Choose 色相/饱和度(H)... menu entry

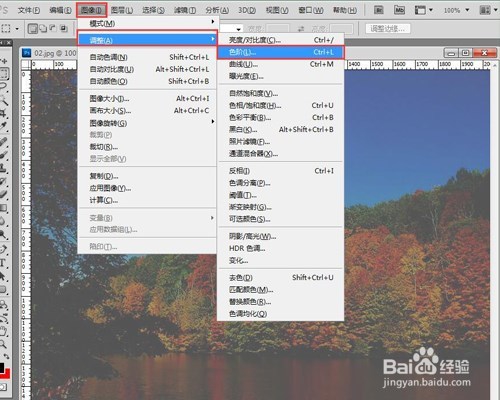click(281, 106)
